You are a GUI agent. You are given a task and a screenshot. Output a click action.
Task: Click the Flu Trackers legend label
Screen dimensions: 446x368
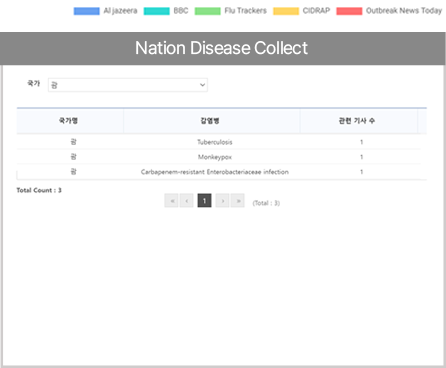point(246,11)
